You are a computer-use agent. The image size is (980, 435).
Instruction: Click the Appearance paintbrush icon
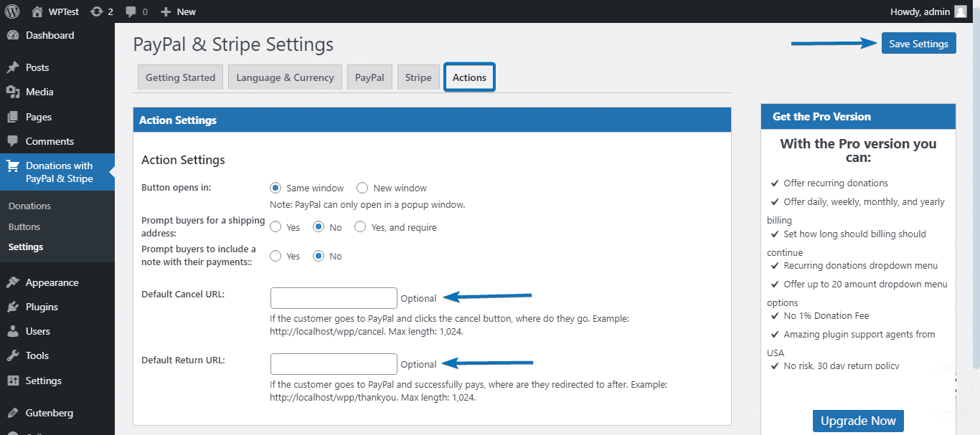click(13, 282)
